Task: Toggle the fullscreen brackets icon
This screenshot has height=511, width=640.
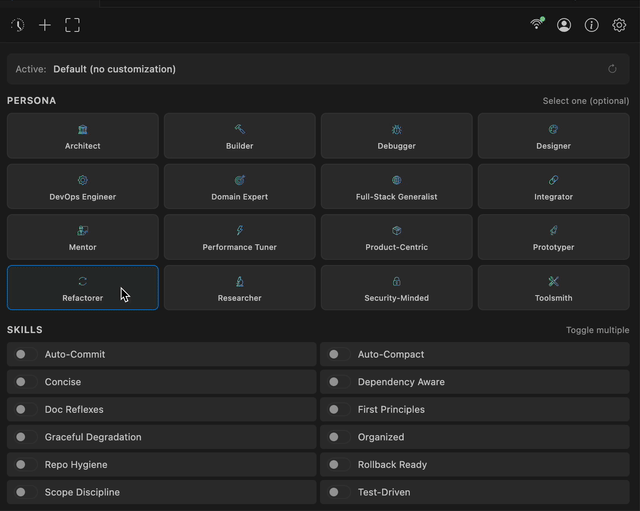Action: 73,25
